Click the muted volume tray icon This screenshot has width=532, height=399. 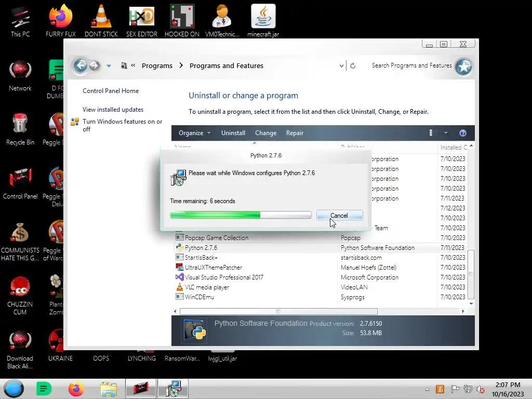coord(481,389)
